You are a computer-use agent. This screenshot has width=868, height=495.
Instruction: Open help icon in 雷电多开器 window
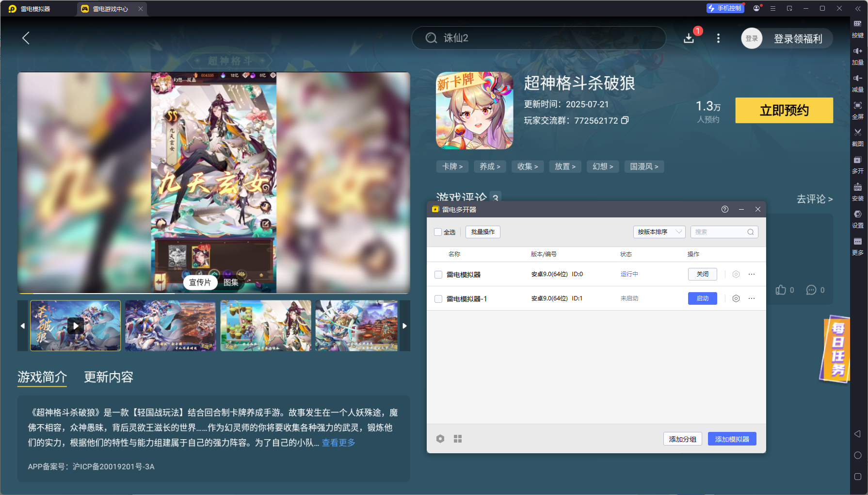725,209
